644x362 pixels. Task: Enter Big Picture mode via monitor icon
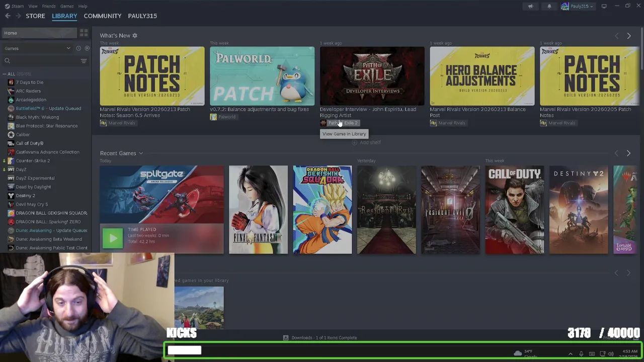click(x=604, y=6)
